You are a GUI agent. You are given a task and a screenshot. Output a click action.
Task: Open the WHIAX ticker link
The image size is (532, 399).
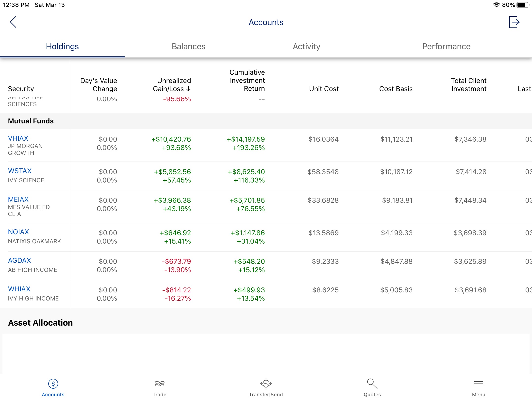[19, 289]
